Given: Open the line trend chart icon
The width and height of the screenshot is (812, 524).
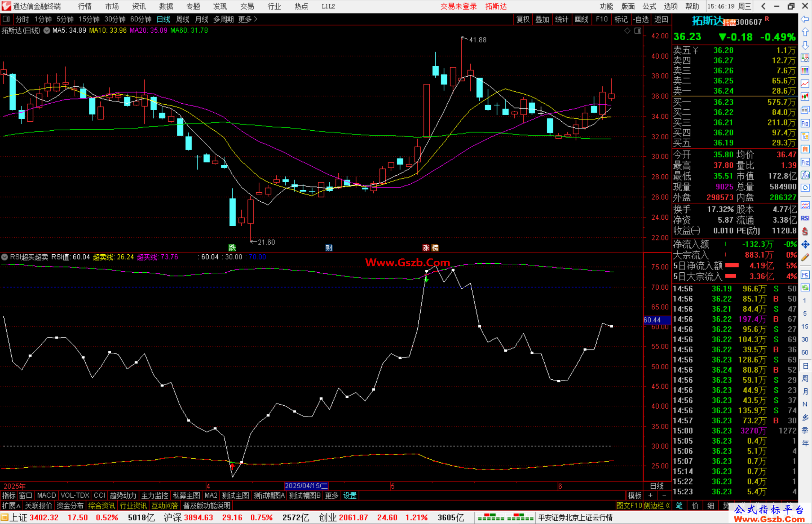Looking at the screenshot, I should (x=805, y=83).
